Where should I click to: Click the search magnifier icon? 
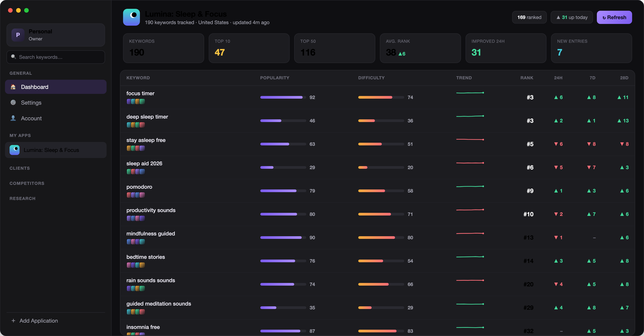click(x=13, y=57)
